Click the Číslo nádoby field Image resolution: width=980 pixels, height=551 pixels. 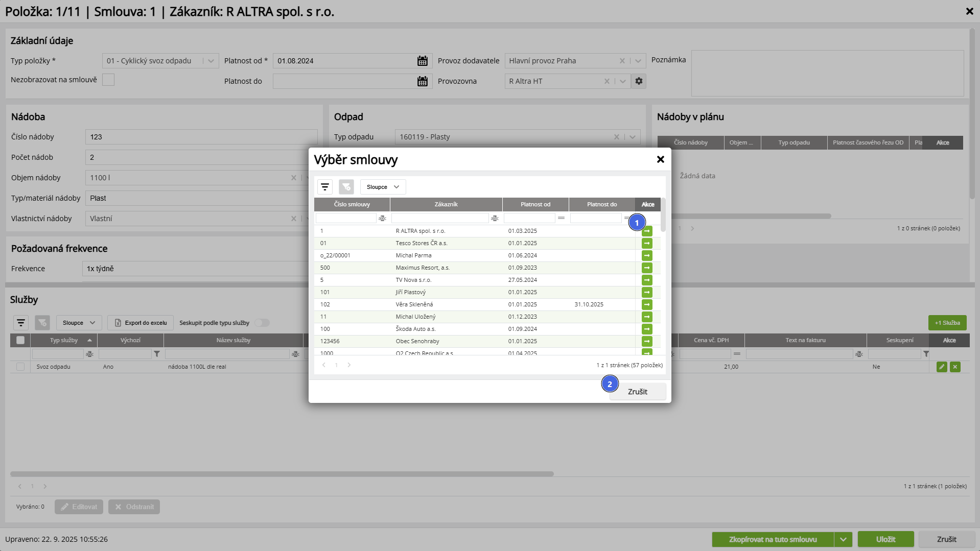tap(201, 137)
